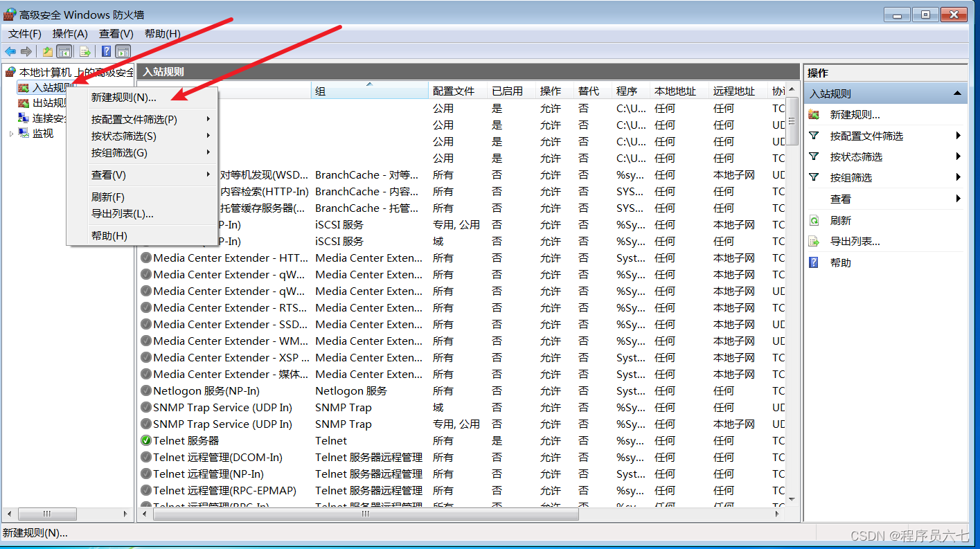Click gray icon of Media Center Extender - HTT... rule
980x549 pixels.
point(146,258)
